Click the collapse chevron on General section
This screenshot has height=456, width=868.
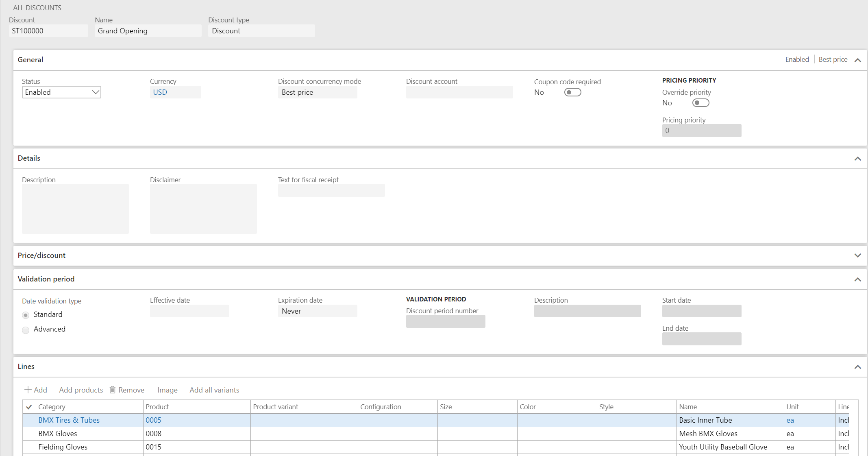pos(858,60)
